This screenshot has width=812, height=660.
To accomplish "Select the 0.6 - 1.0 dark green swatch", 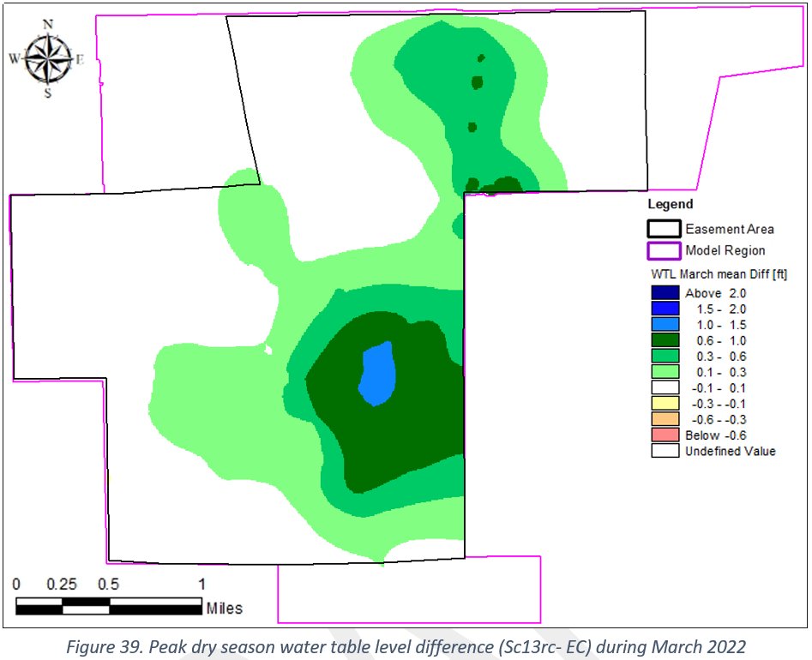I will tap(665, 340).
